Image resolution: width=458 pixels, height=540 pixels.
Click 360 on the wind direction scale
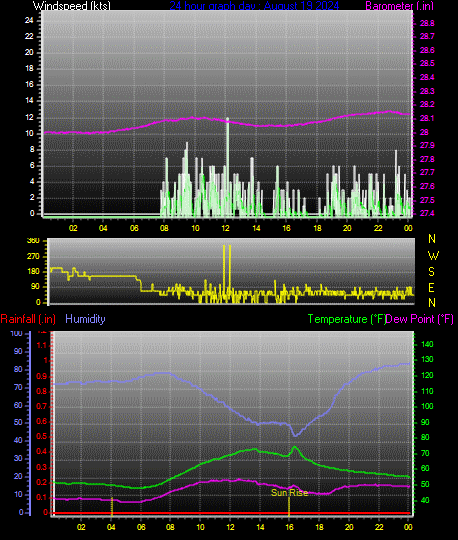coord(33,241)
